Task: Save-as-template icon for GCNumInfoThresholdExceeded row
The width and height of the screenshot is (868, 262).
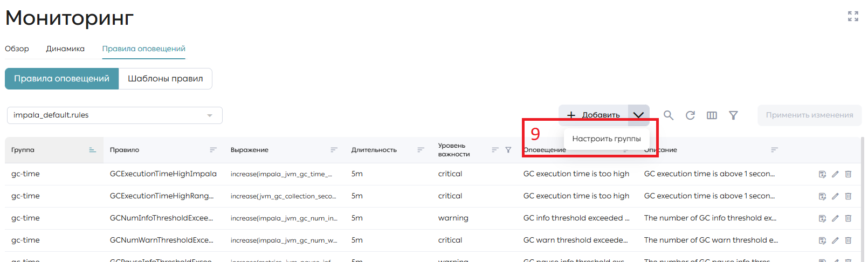Action: pyautogui.click(x=822, y=218)
